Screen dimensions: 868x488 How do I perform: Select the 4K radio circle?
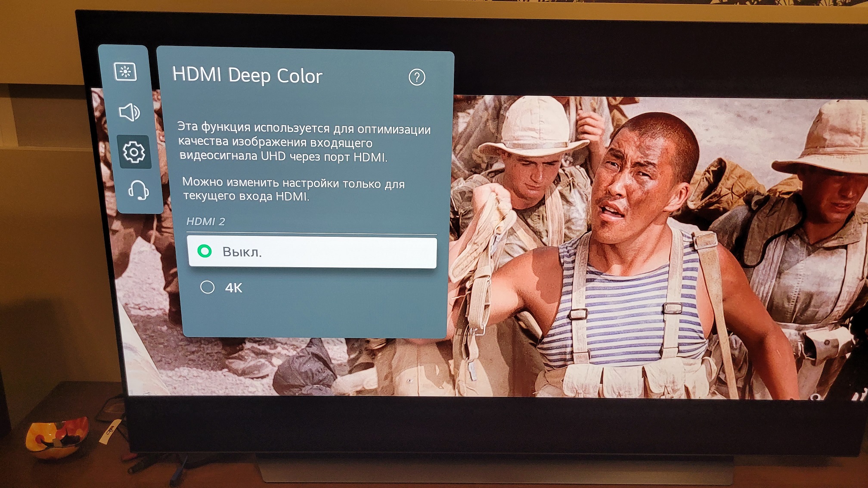click(x=208, y=287)
